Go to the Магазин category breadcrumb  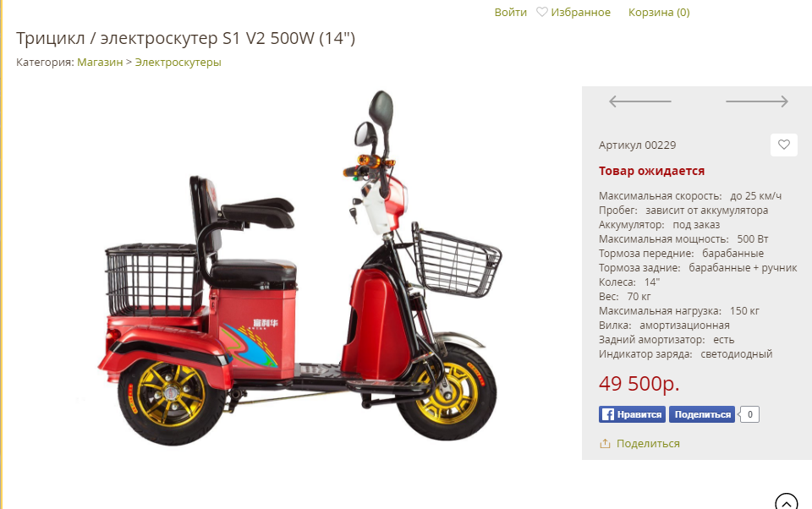click(100, 62)
